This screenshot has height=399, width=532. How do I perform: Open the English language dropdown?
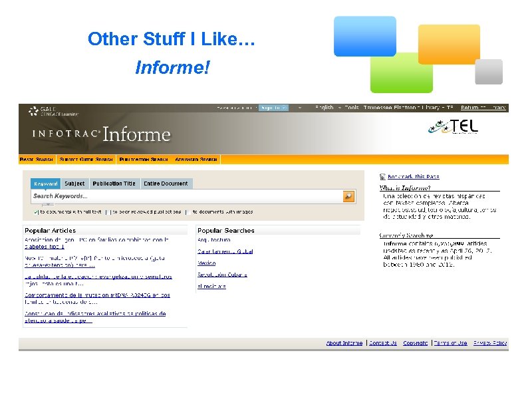pyautogui.click(x=328, y=108)
